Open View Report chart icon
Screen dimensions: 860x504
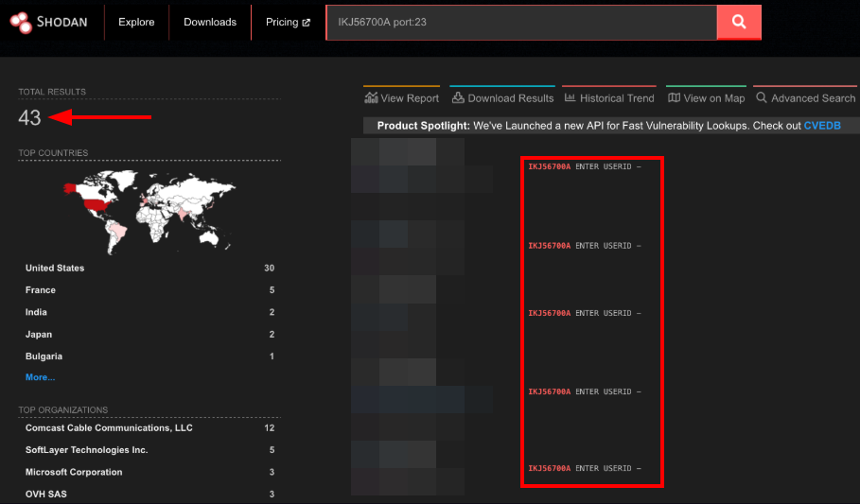(371, 98)
